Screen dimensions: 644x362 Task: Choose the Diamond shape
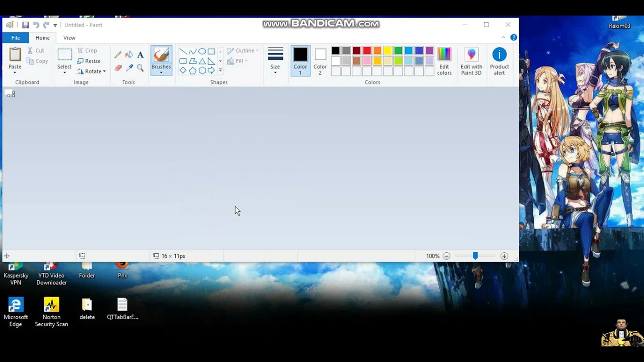pos(183,70)
